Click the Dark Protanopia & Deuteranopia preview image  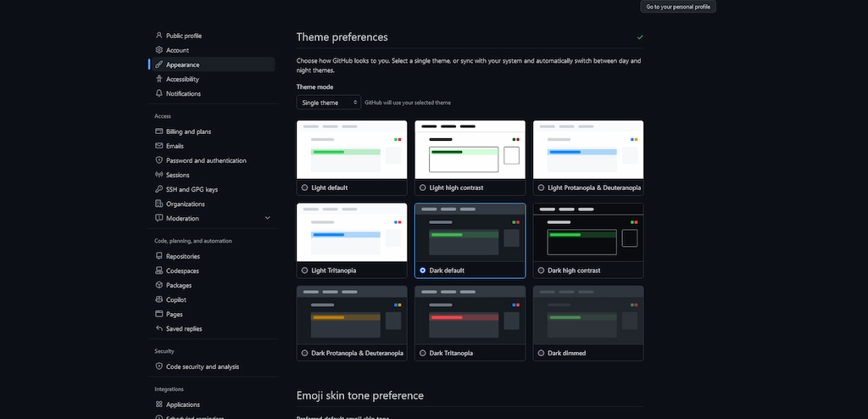tap(352, 316)
